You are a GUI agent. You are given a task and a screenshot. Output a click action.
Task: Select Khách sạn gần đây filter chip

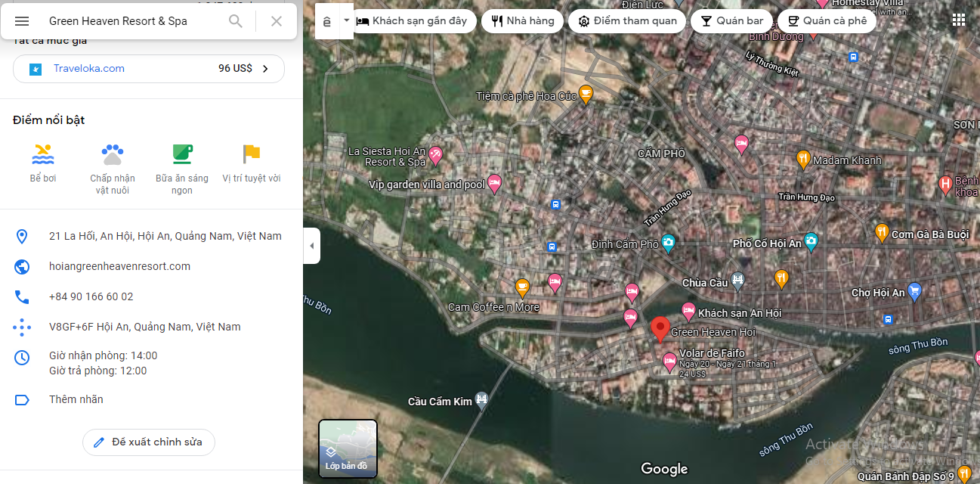coord(413,21)
